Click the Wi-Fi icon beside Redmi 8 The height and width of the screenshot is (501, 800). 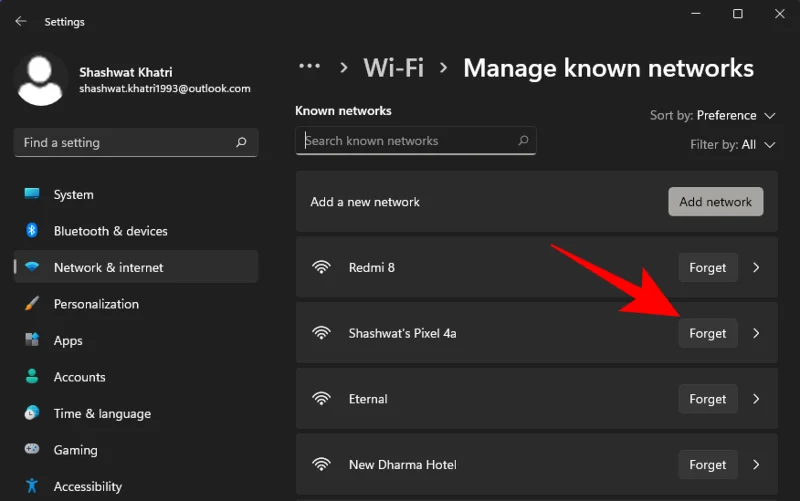tap(321, 267)
